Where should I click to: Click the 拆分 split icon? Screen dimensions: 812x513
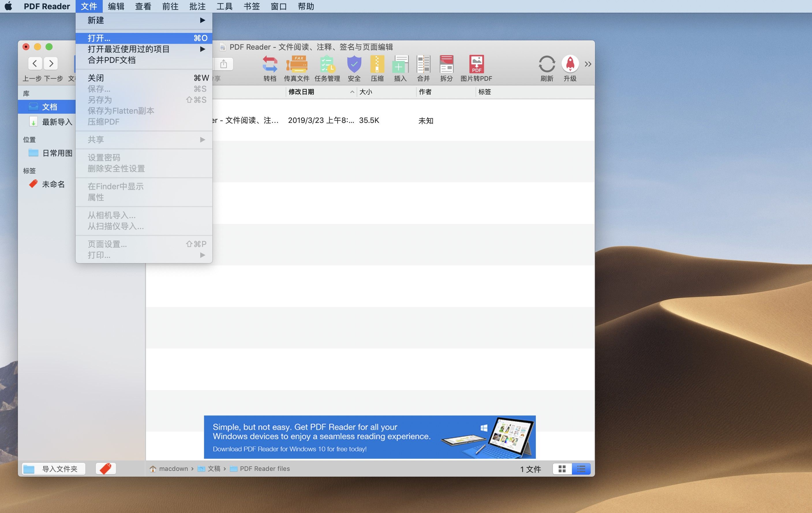[446, 64]
